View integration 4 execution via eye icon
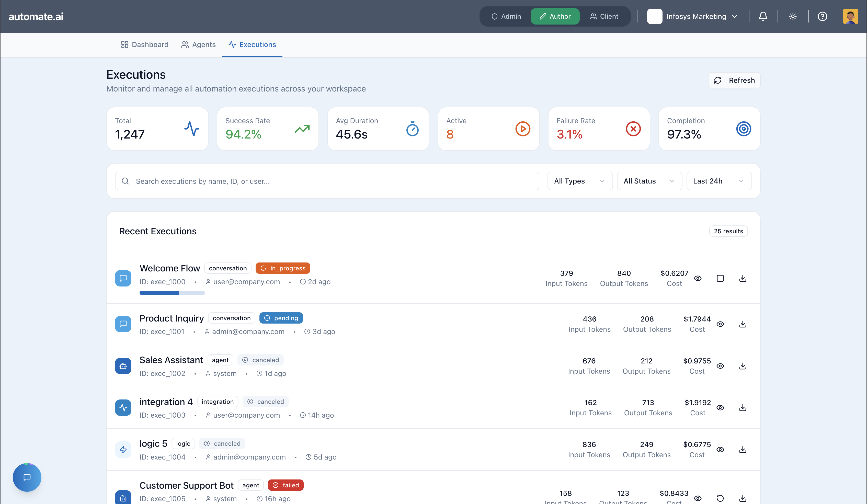Image resolution: width=867 pixels, height=504 pixels. click(x=720, y=408)
